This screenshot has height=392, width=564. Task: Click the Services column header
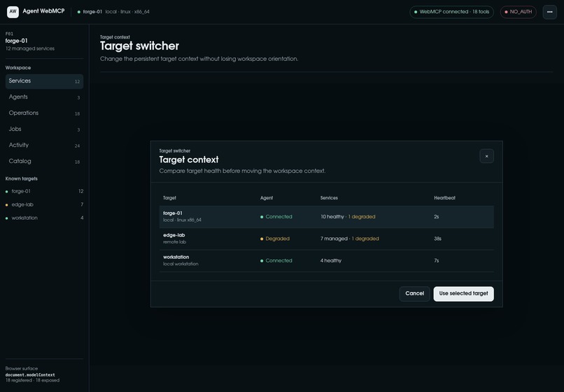click(329, 198)
